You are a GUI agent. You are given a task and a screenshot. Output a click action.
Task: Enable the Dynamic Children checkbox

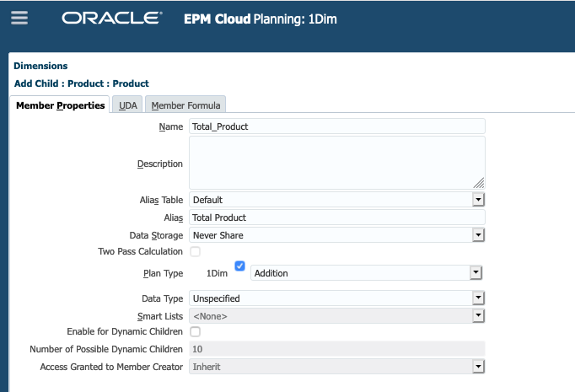pos(195,331)
